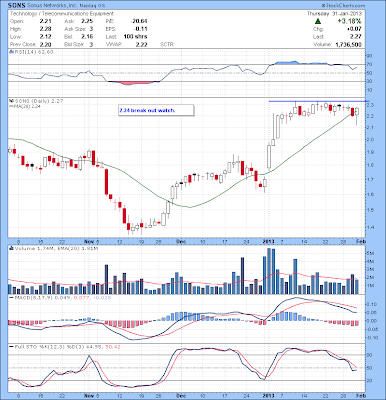Click the +3.18% percent change value
The width and height of the screenshot is (386, 400).
click(349, 21)
